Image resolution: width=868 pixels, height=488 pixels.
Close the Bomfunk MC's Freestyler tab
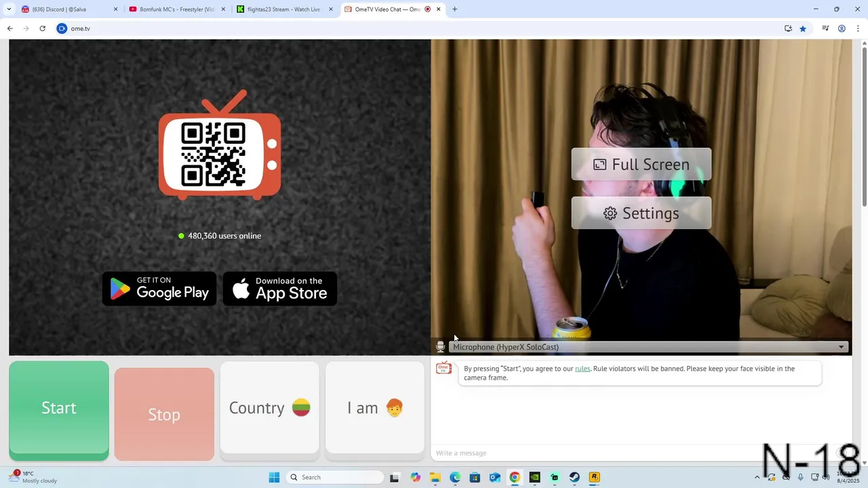click(x=223, y=9)
